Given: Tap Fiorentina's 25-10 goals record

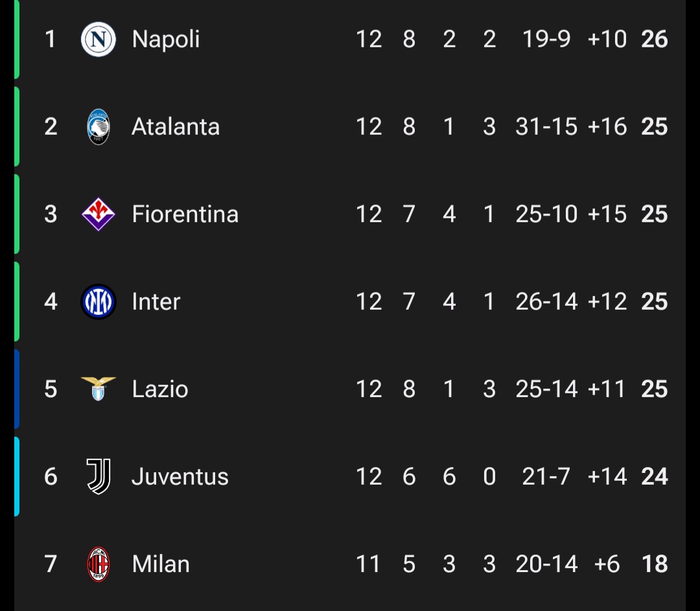Looking at the screenshot, I should [x=546, y=214].
